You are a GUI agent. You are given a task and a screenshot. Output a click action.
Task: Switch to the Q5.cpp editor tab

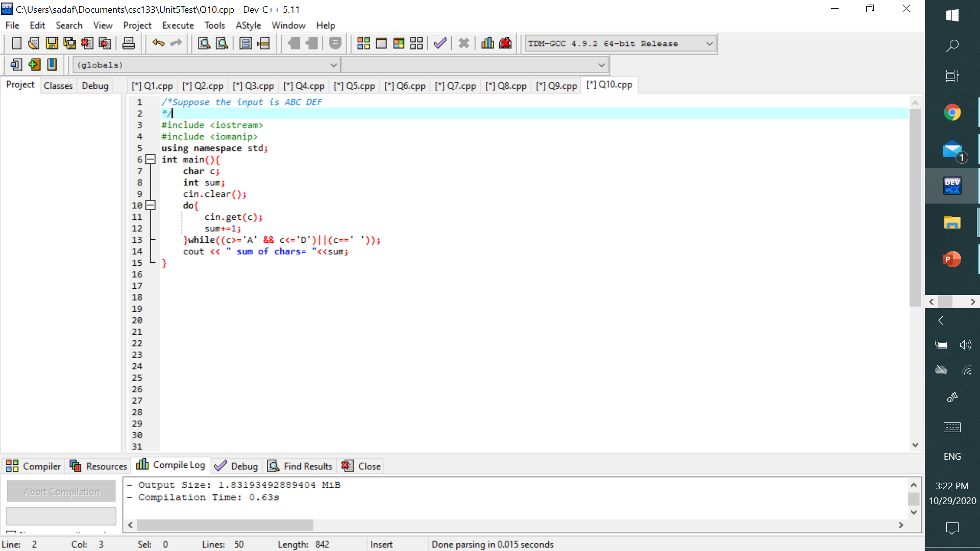355,86
